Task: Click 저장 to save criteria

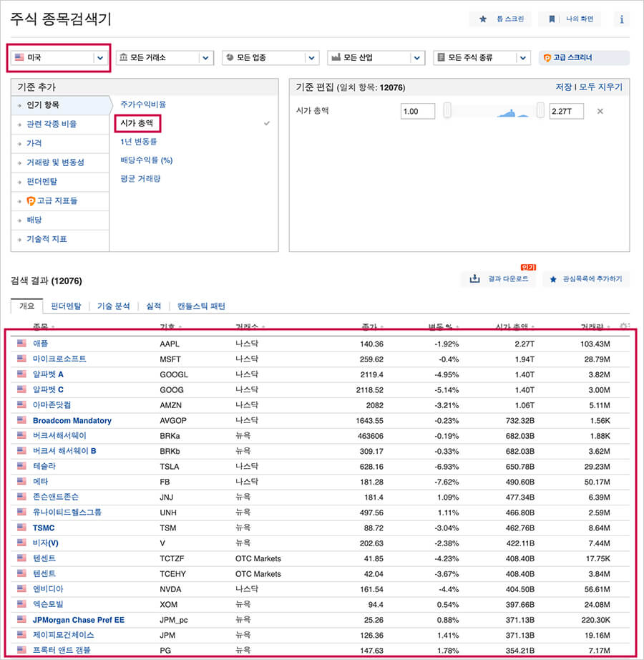Action: click(564, 87)
